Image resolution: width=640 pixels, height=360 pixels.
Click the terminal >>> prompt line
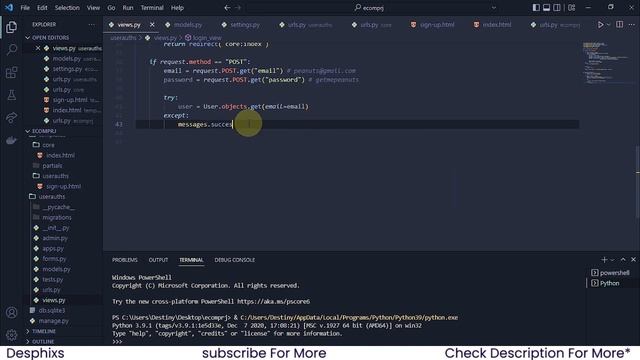(x=117, y=342)
